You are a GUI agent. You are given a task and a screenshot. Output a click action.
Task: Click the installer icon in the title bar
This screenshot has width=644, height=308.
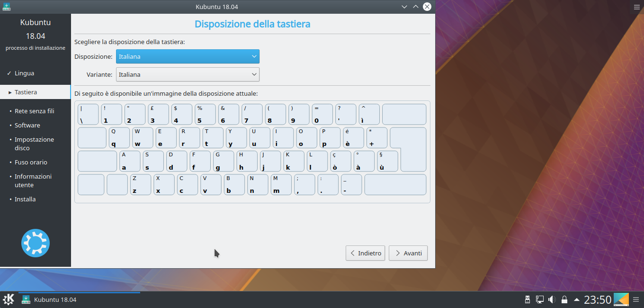click(7, 7)
